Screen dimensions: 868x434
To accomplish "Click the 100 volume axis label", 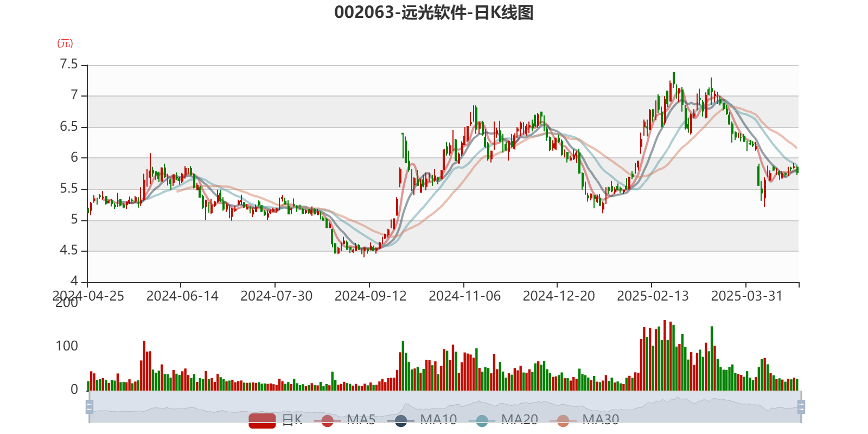I will point(67,346).
